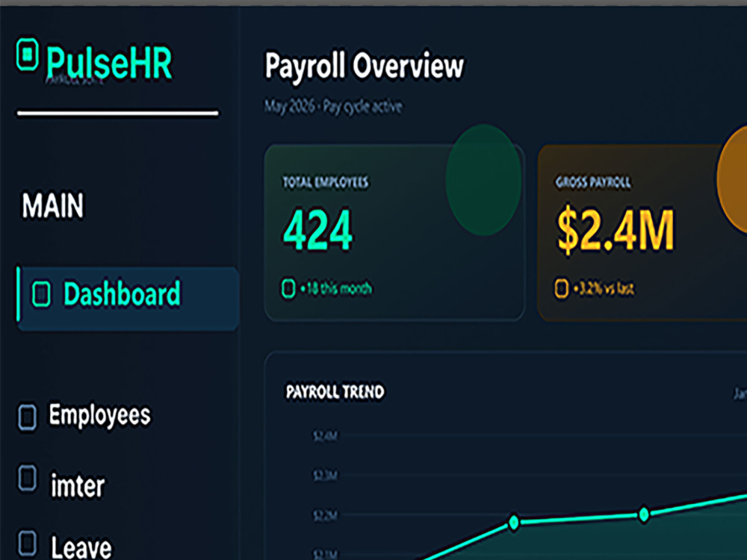The height and width of the screenshot is (560, 747).
Task: Click the 424 employee count
Action: pos(317,230)
